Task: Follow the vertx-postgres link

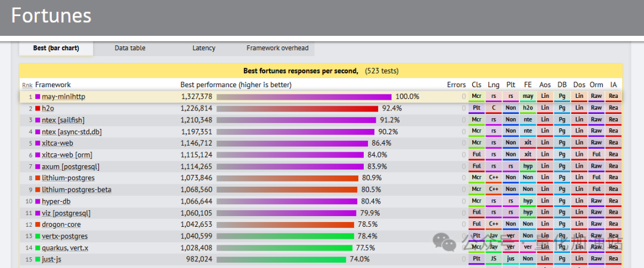Action: click(x=64, y=236)
